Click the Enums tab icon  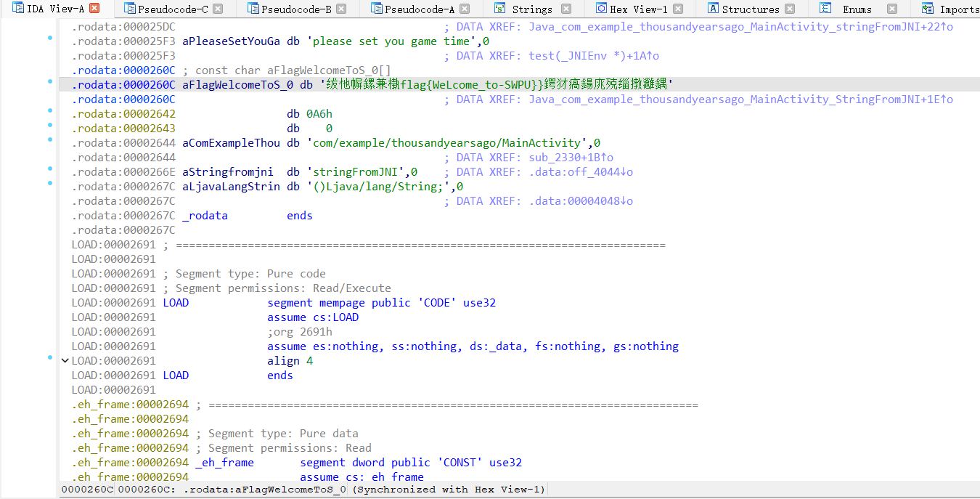pos(825,9)
